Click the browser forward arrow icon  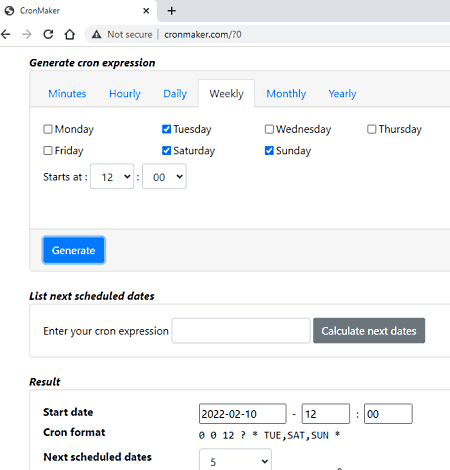click(x=27, y=34)
